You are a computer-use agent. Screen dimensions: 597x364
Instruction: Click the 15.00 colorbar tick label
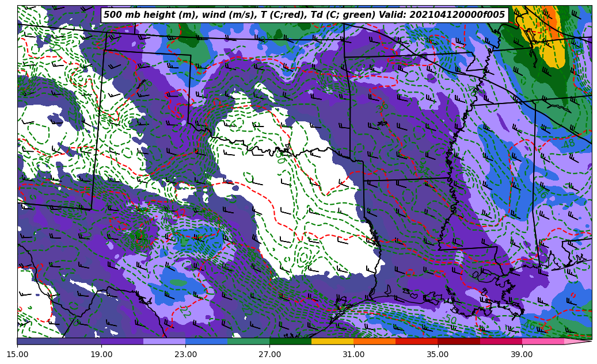[x=17, y=355]
